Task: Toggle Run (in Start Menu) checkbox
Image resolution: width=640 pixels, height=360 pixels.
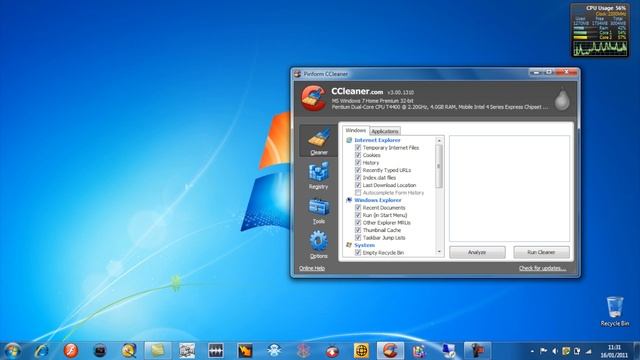Action: [358, 215]
